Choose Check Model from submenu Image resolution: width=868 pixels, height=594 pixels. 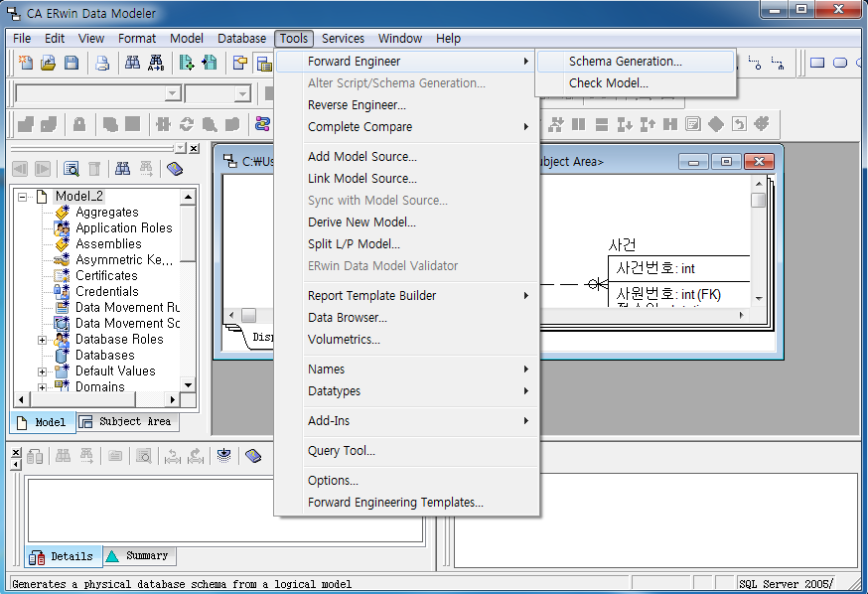[x=636, y=83]
